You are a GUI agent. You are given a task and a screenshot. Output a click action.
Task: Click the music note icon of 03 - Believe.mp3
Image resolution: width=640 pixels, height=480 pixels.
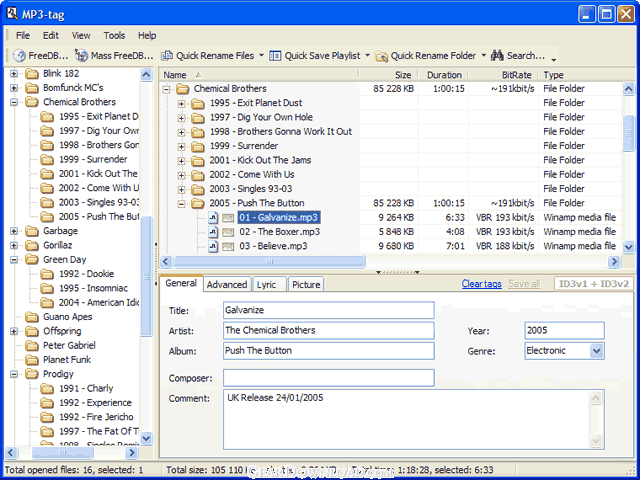point(213,246)
